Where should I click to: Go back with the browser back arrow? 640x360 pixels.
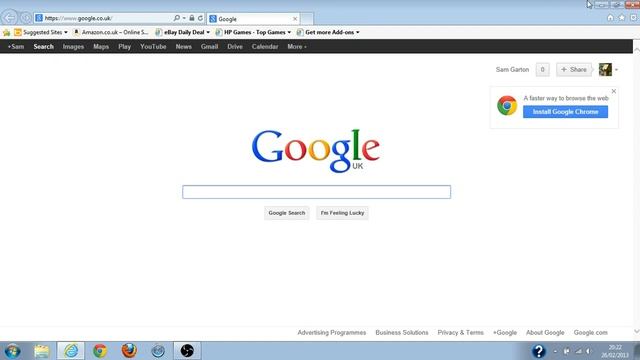tap(9, 18)
